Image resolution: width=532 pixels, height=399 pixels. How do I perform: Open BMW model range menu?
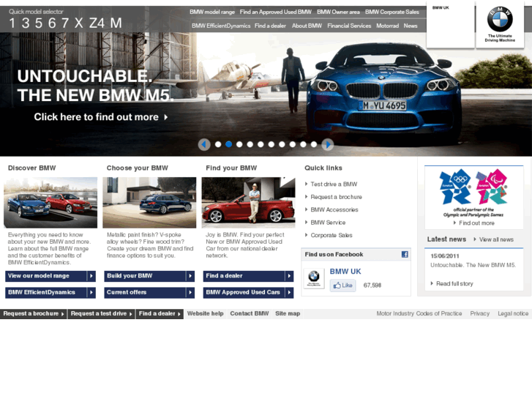[x=212, y=12]
